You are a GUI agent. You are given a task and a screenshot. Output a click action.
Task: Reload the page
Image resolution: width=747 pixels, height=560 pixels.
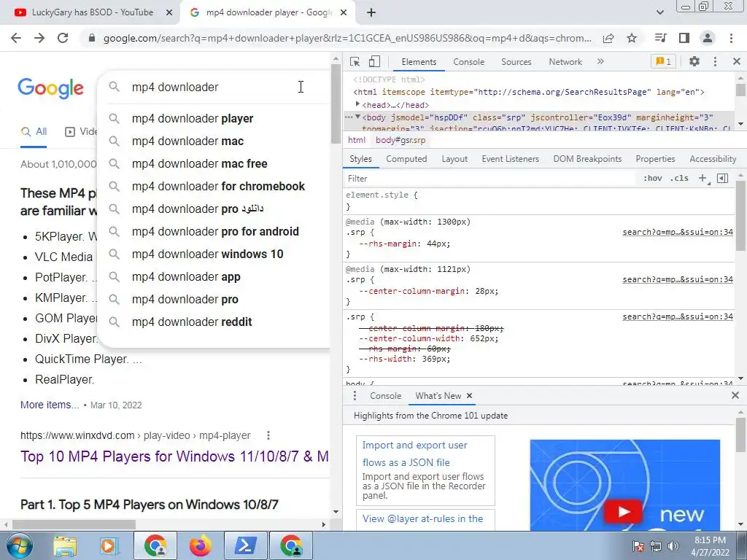[x=63, y=38]
